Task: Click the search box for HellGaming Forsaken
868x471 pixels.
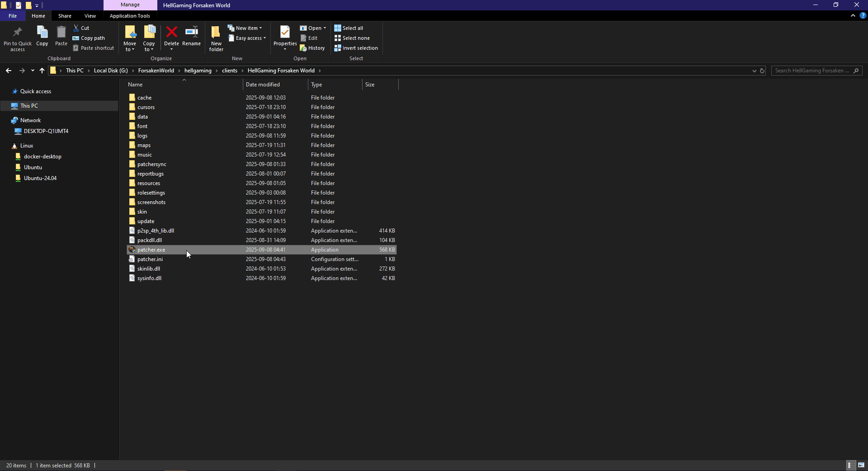Action: point(811,71)
